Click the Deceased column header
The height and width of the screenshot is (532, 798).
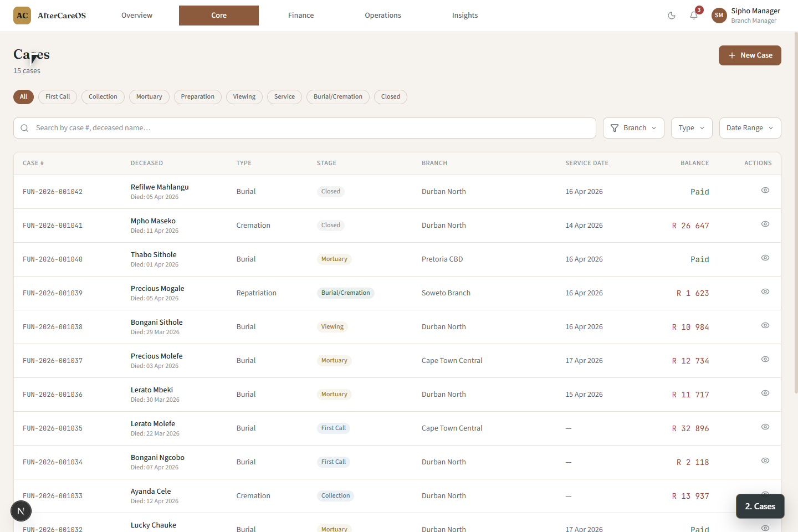(147, 163)
